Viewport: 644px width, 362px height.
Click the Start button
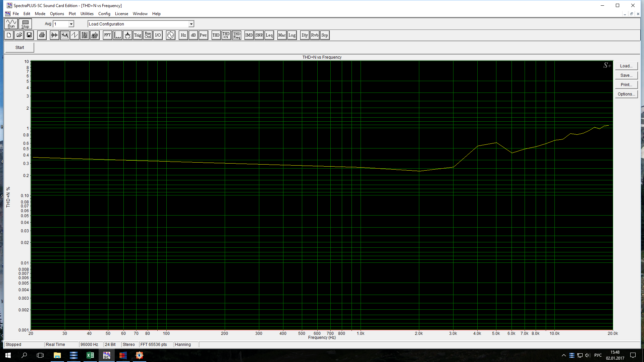tap(19, 48)
